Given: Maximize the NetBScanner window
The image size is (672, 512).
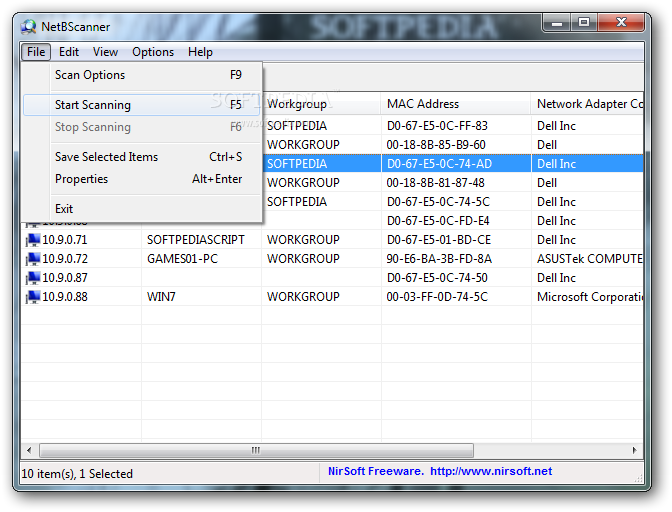Looking at the screenshot, I should pos(584,23).
